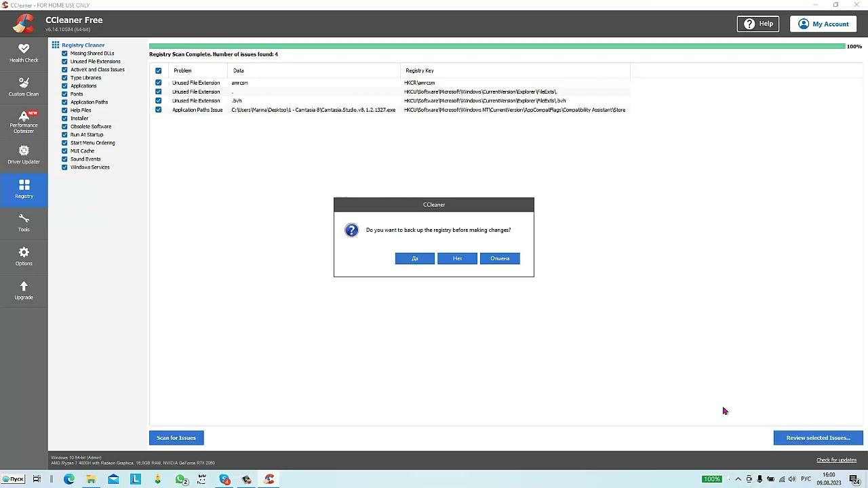Toggle Applications checkbox
The image size is (868, 488).
(x=64, y=86)
